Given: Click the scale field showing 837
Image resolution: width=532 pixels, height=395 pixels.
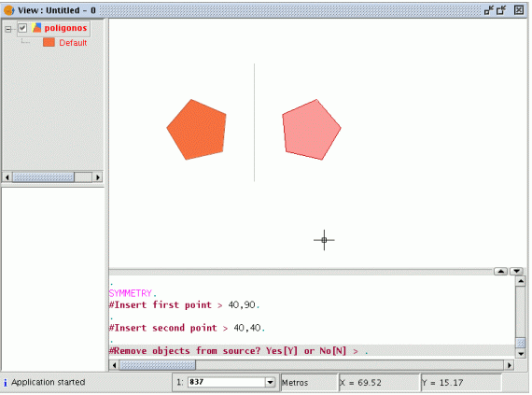Looking at the screenshot, I should [227, 382].
